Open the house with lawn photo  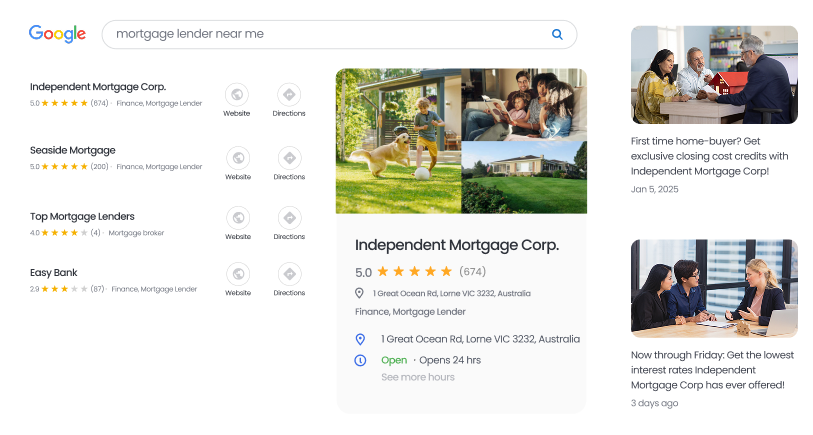click(524, 177)
